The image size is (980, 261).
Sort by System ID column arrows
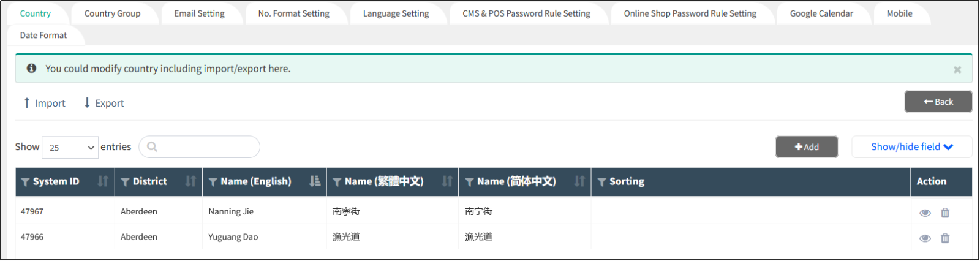click(x=103, y=181)
